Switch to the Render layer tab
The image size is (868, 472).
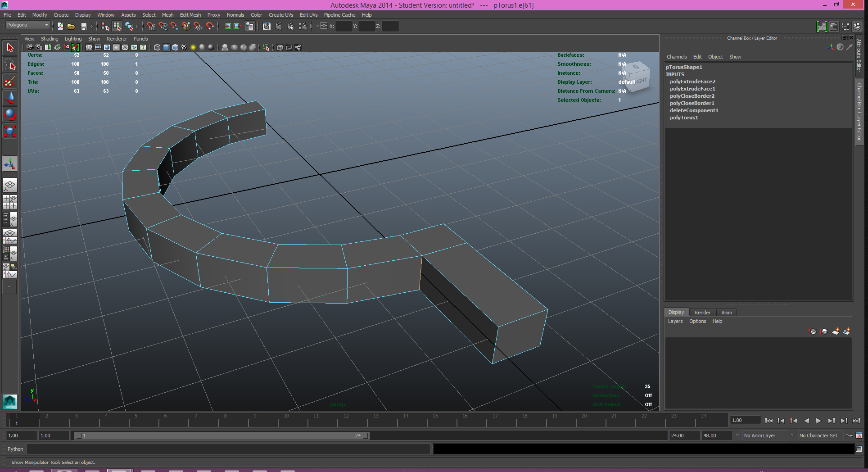(702, 313)
